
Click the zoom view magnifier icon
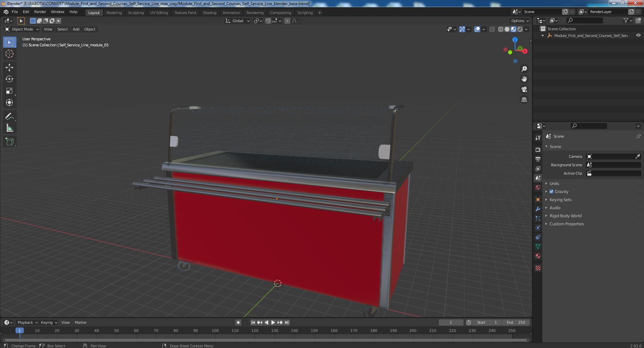point(524,69)
